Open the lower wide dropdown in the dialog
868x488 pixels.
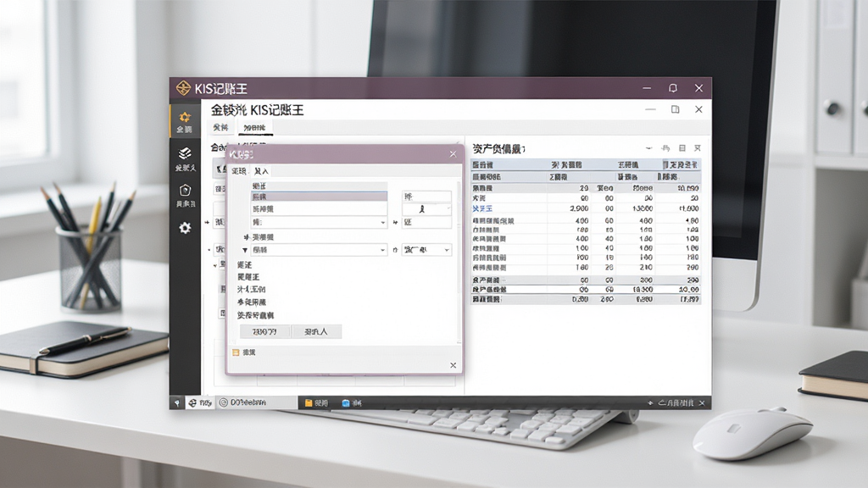pyautogui.click(x=319, y=250)
